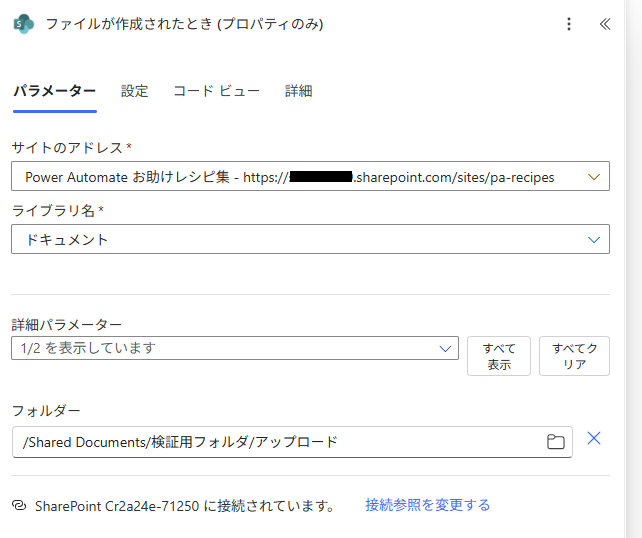
Task: Open the 詳細パラメーター dropdown
Action: [235, 348]
